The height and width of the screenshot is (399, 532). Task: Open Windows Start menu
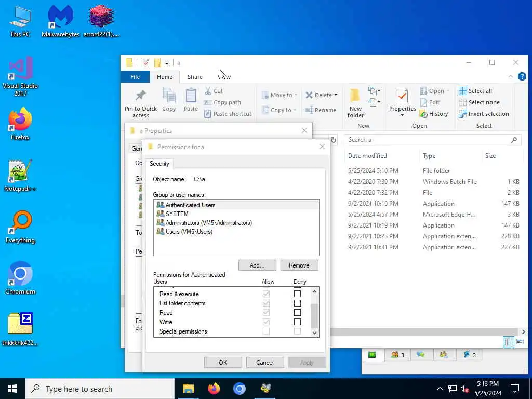coord(12,389)
